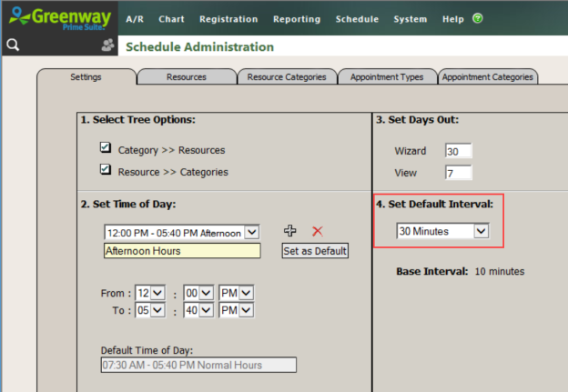Add a new time of day with plus icon
Viewport: 568px width, 392px height.
pyautogui.click(x=291, y=231)
